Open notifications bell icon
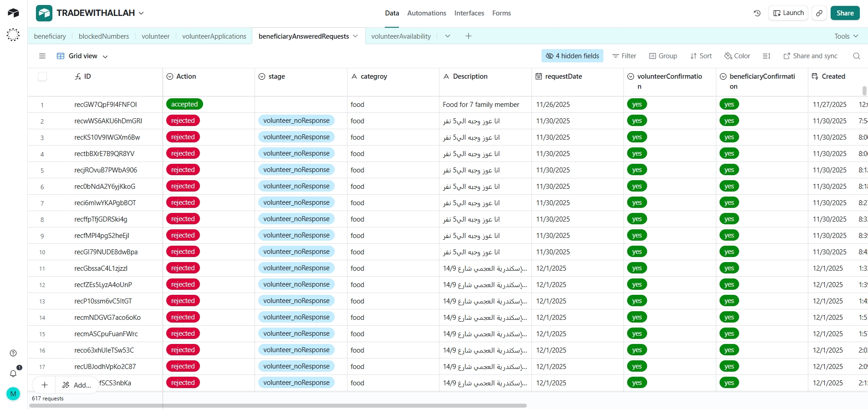868x409 pixels. [13, 374]
